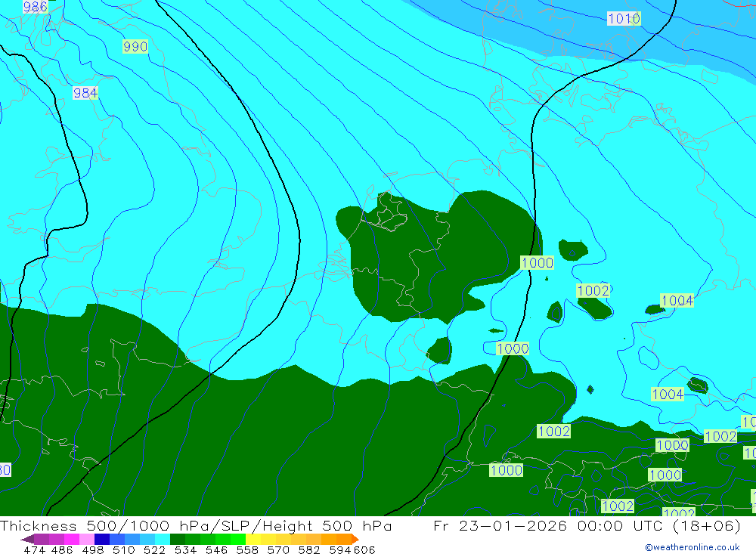The height and width of the screenshot is (554, 756).
Task: Click the legend value 546
Action: pyautogui.click(x=216, y=549)
